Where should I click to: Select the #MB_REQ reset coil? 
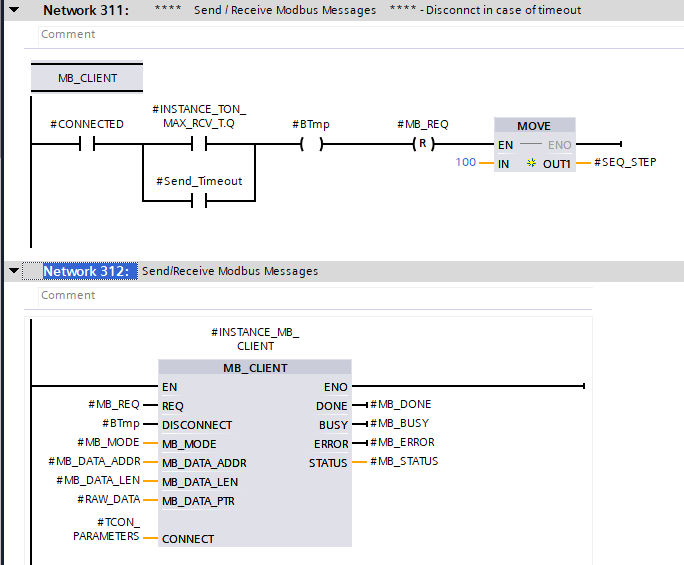point(423,144)
